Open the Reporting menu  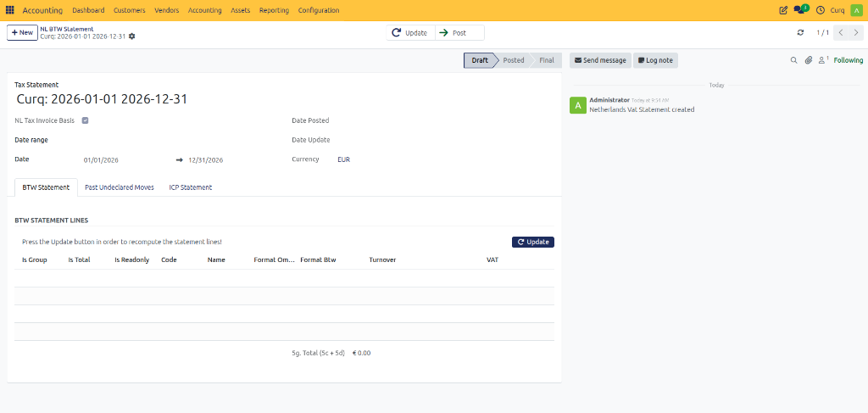point(274,10)
